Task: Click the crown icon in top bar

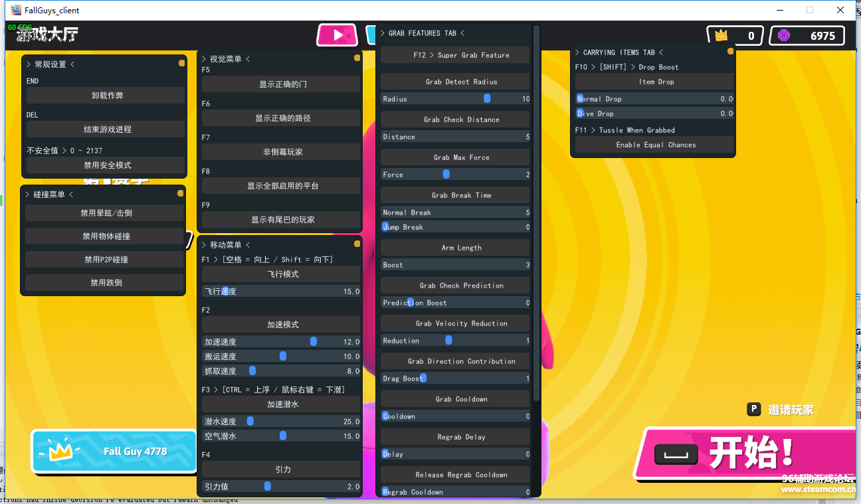Action: [721, 36]
